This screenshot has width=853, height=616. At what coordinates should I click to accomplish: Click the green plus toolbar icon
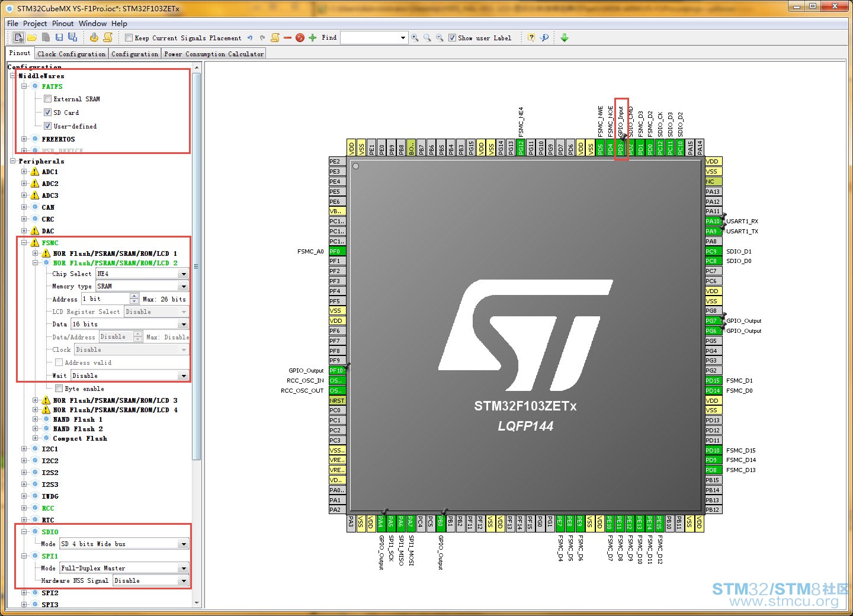pos(313,38)
